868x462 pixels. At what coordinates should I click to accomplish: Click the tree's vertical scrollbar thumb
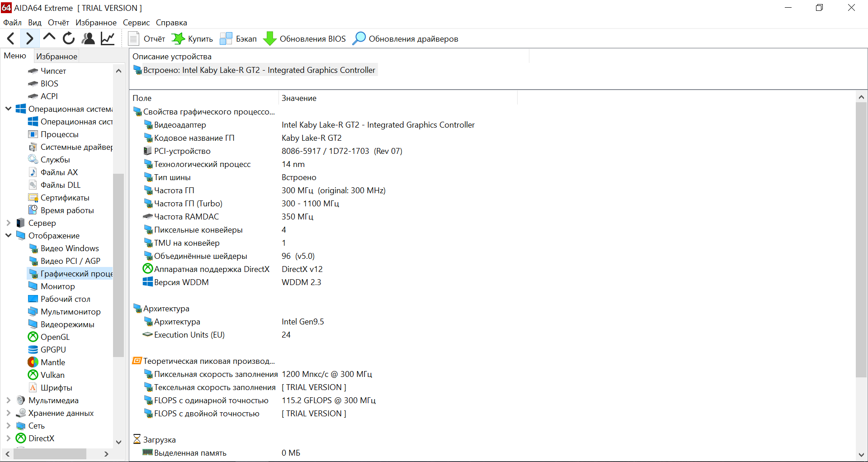tap(118, 265)
